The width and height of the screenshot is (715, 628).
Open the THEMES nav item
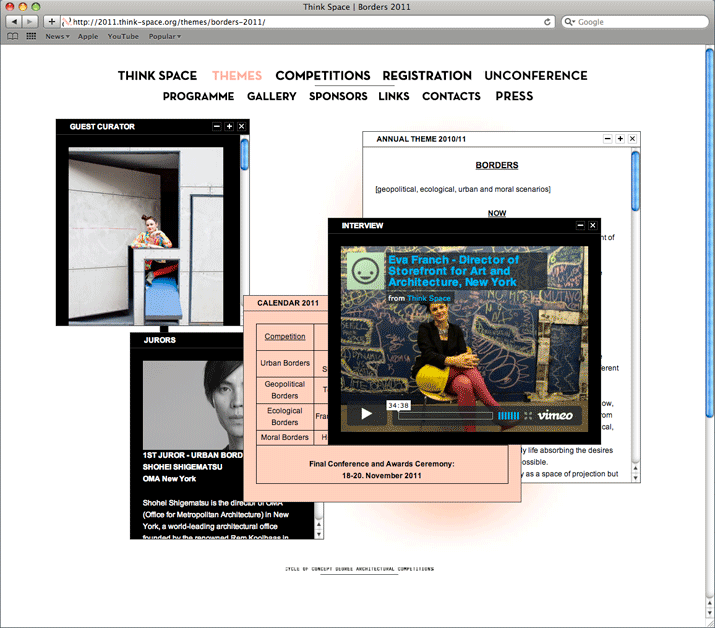237,75
